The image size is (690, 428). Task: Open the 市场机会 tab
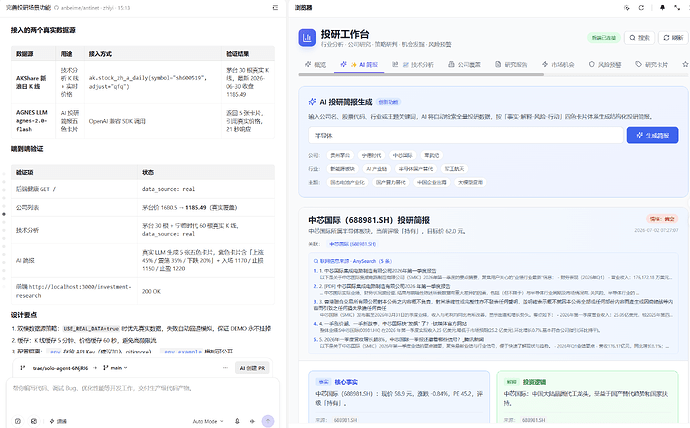pyautogui.click(x=558, y=65)
